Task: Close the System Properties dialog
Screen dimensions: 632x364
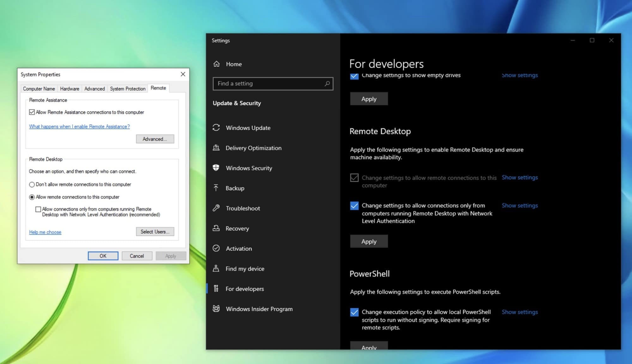Action: pyautogui.click(x=183, y=74)
